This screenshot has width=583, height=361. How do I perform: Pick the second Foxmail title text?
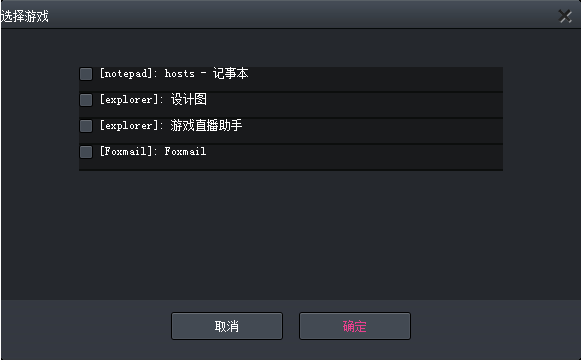coord(185,151)
